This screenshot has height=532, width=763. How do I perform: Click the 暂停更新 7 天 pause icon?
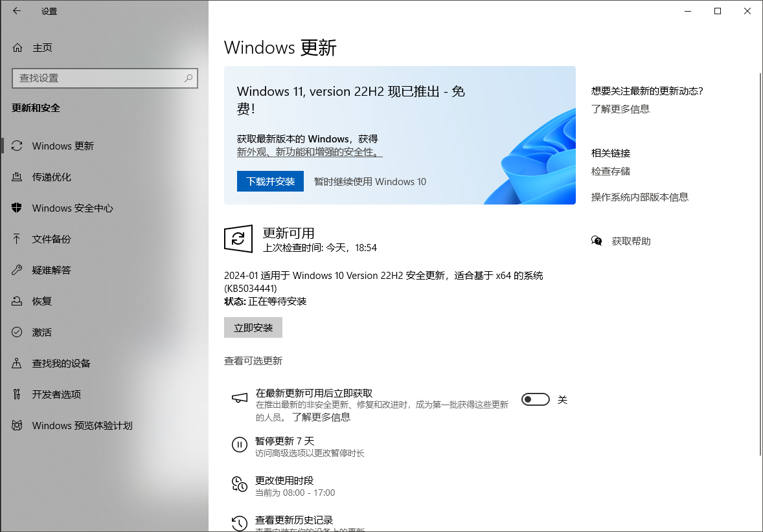coord(240,445)
